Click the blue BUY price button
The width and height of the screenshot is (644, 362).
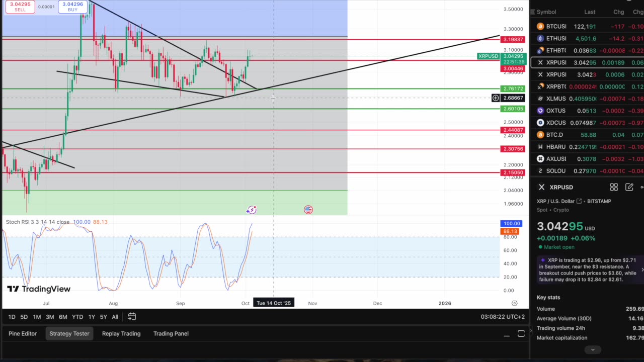[73, 7]
